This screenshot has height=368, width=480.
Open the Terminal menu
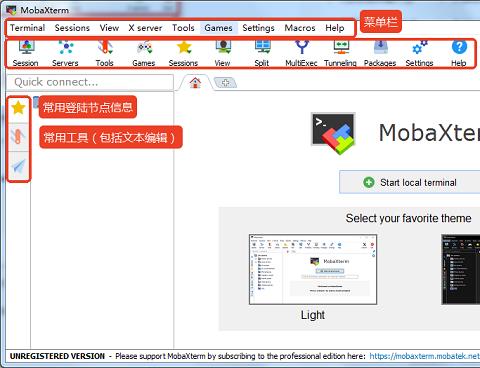point(27,28)
